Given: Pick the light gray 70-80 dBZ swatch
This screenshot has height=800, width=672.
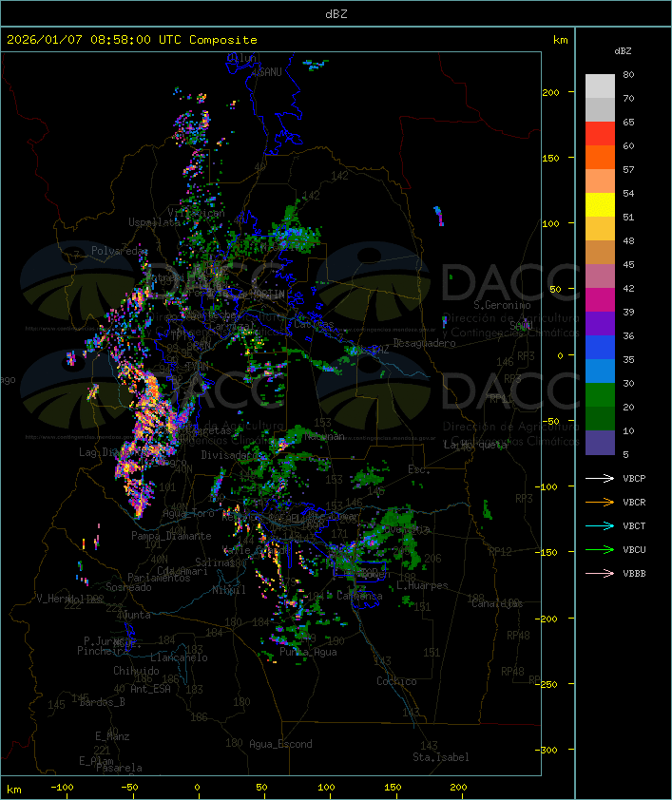Looking at the screenshot, I should (x=600, y=86).
